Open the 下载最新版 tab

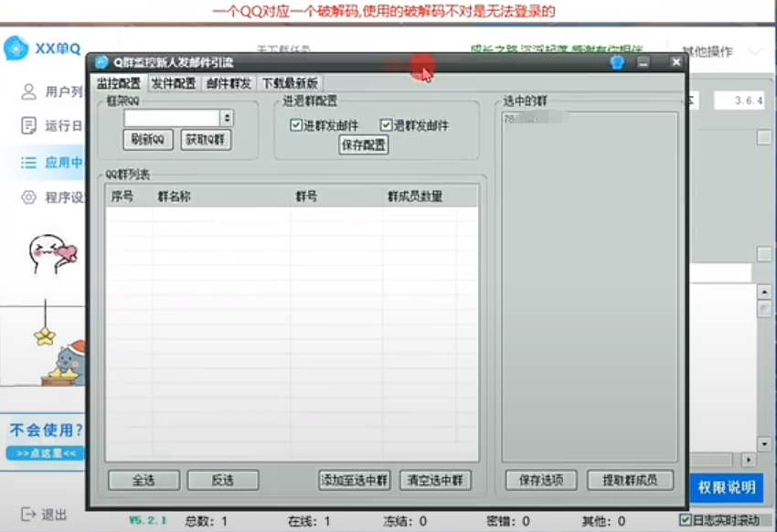290,83
